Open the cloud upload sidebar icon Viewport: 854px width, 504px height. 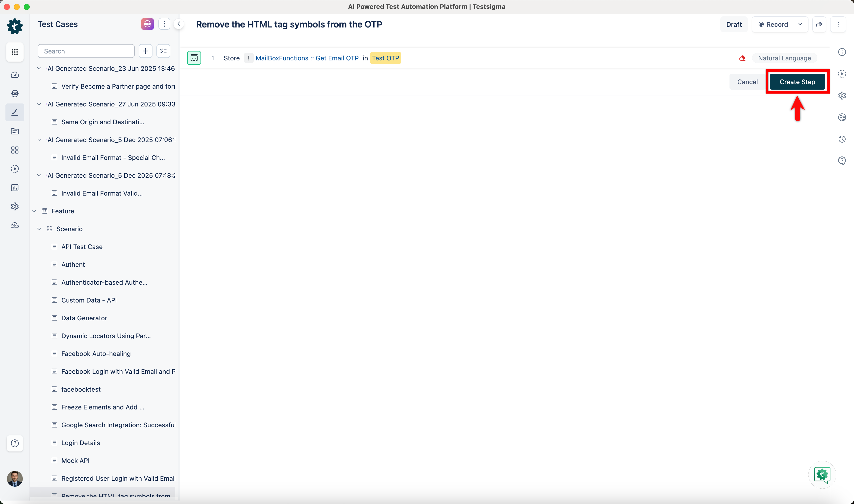point(15,225)
